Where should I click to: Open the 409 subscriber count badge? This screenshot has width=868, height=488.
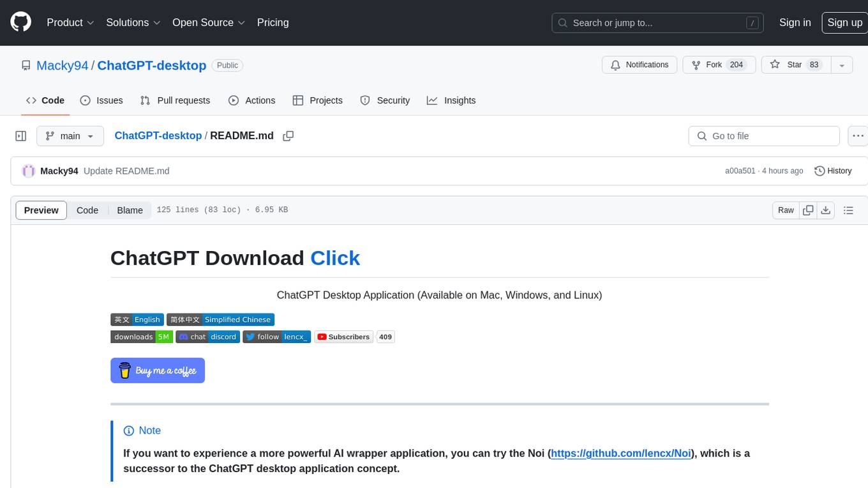(385, 337)
